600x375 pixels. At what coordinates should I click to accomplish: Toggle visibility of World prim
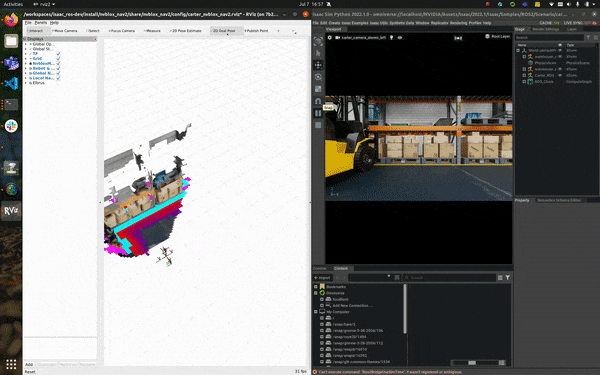[x=560, y=50]
